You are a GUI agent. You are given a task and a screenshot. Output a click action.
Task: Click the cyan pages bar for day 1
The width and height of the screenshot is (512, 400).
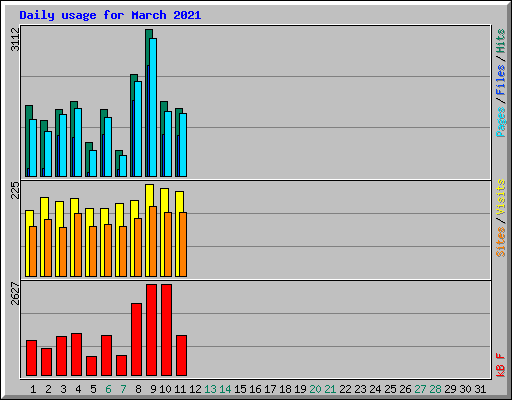pos(33,148)
